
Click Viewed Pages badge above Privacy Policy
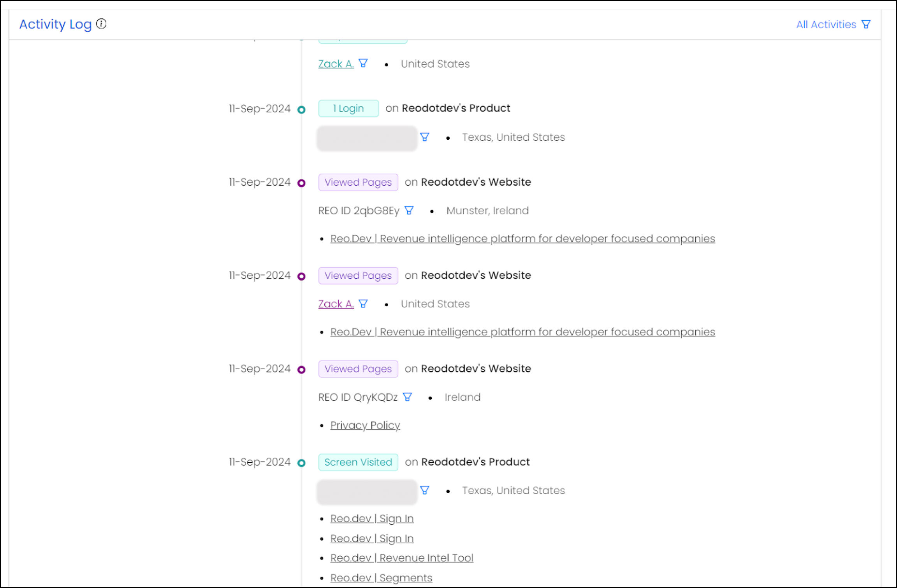pyautogui.click(x=358, y=369)
